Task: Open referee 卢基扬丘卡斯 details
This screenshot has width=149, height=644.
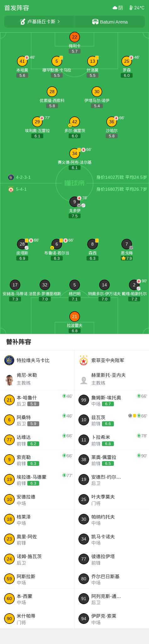Action: tap(40, 22)
